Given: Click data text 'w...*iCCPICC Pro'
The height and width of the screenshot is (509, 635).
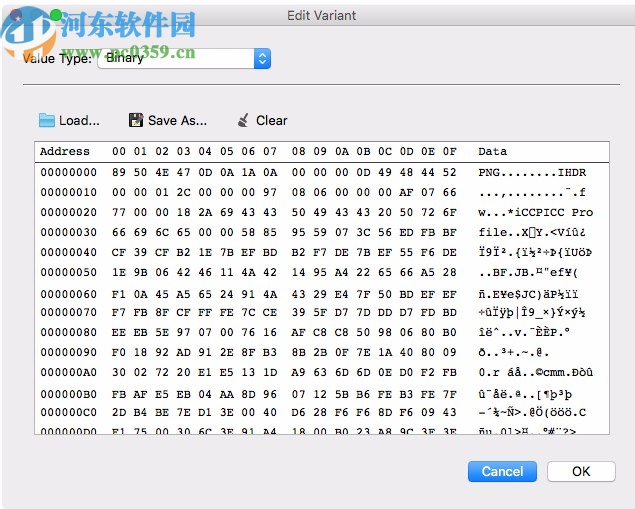Looking at the screenshot, I should [x=535, y=212].
